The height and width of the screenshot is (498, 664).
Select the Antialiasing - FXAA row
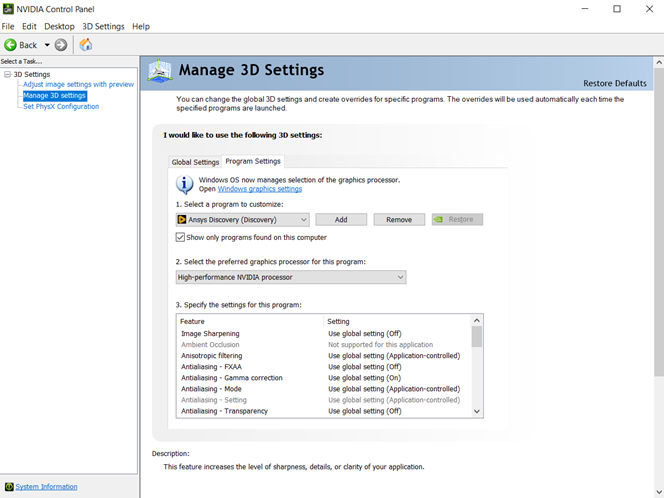(x=324, y=367)
